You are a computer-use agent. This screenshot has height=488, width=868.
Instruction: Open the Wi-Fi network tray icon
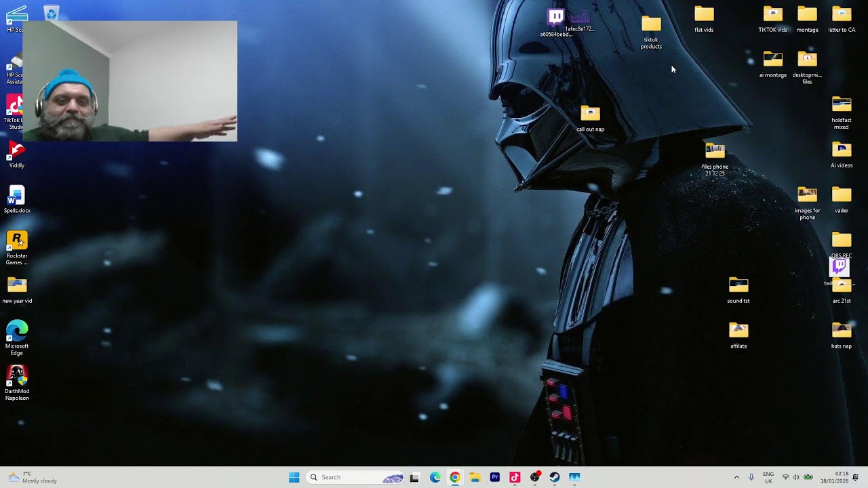[x=786, y=477]
